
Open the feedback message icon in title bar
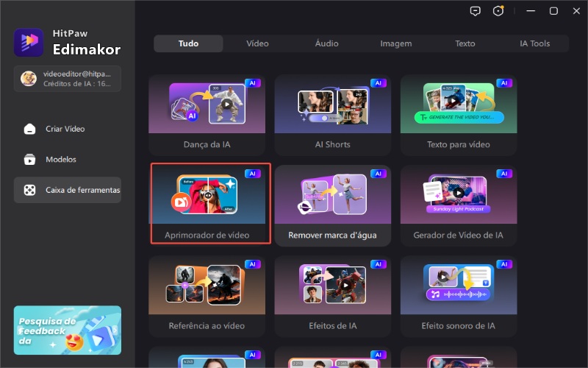tap(475, 11)
